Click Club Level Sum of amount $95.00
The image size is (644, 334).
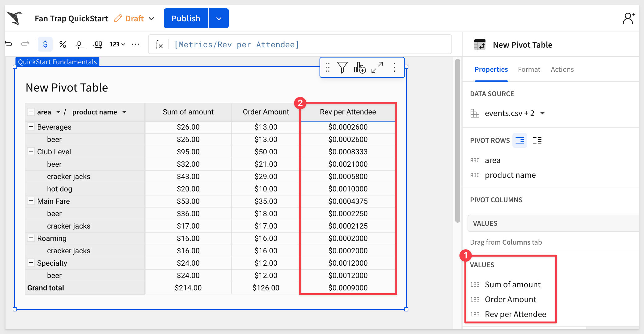click(188, 152)
